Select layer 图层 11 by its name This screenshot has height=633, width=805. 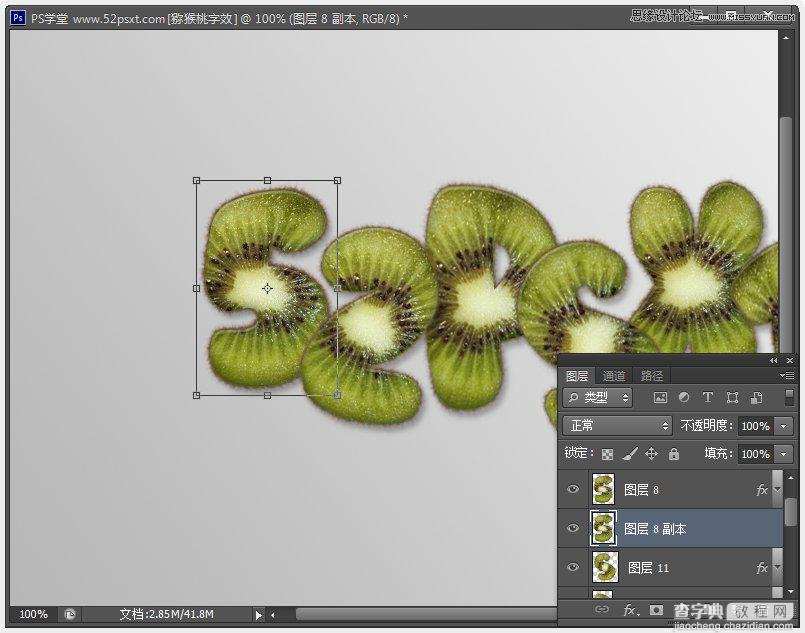pyautogui.click(x=648, y=568)
